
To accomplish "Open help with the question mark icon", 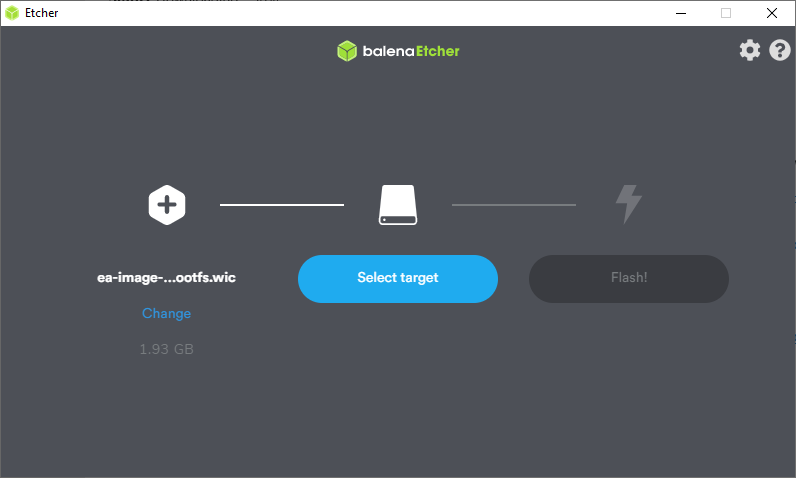I will tap(780, 50).
